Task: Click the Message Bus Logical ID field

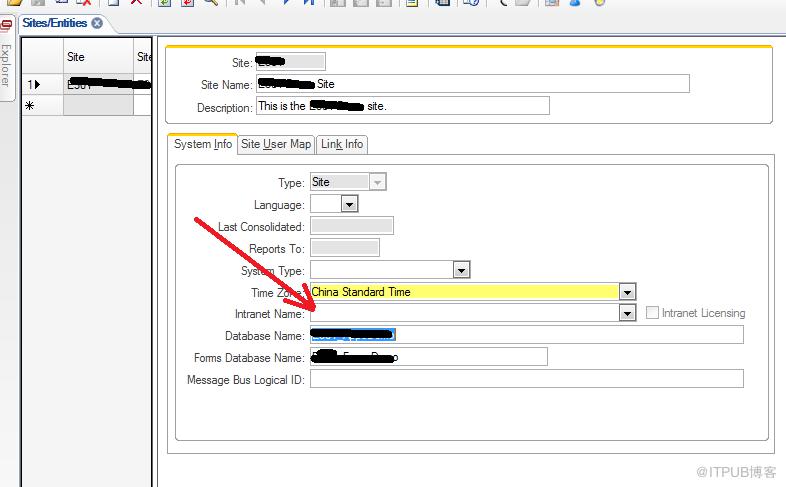Action: [x=527, y=379]
